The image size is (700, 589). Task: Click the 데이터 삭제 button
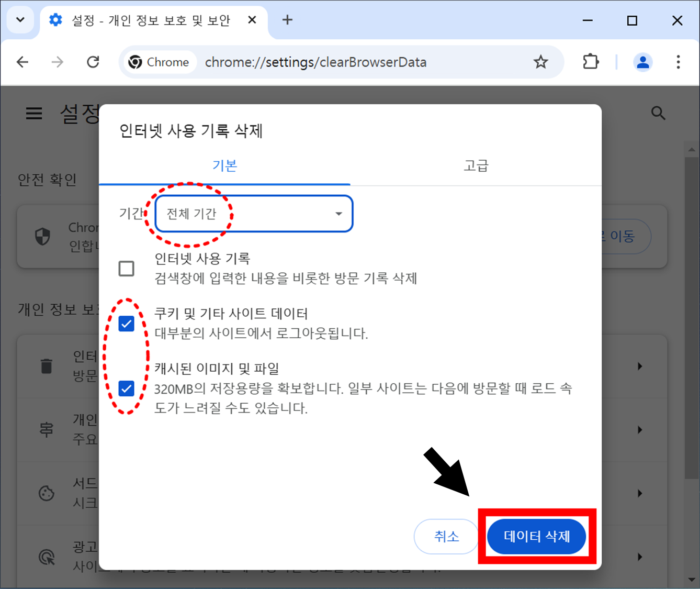pyautogui.click(x=536, y=536)
